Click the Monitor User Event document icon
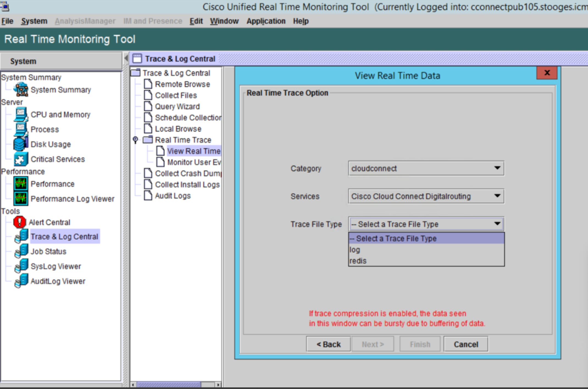Viewport: 588px width, 389px height. [160, 162]
